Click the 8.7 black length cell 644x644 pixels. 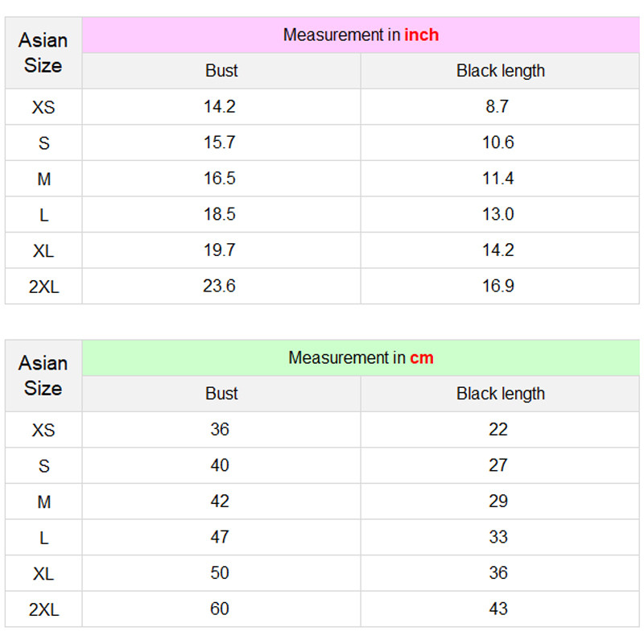click(497, 106)
